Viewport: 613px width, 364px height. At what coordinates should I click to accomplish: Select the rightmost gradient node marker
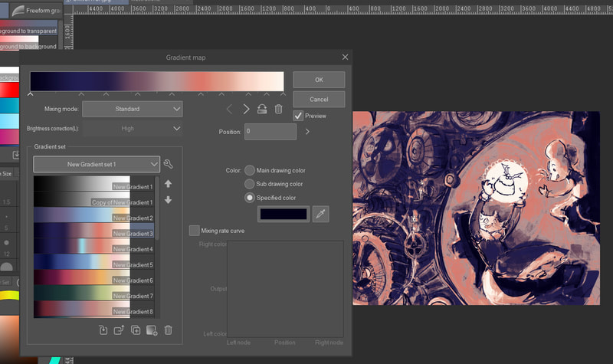click(x=283, y=94)
